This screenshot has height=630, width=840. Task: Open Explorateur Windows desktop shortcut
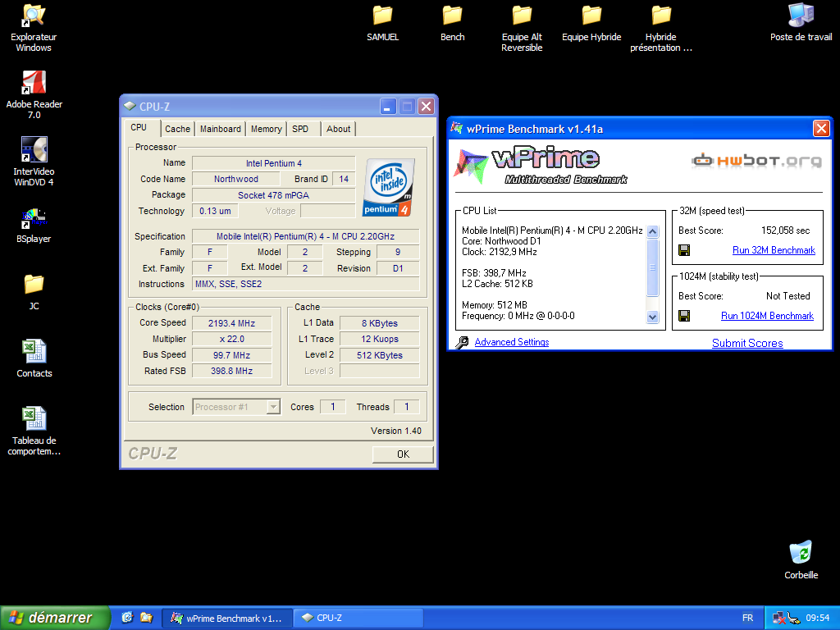[x=33, y=28]
